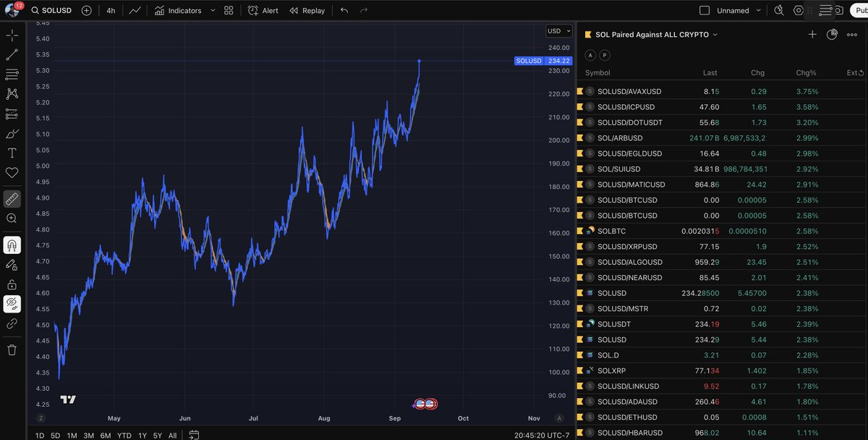This screenshot has width=868, height=440.
Task: Set chart range to 1M
Action: (72, 435)
